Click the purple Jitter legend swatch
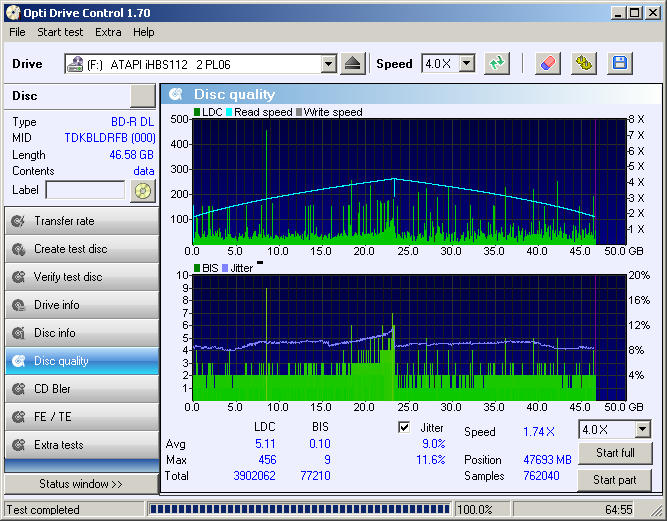667x521 pixels. tap(225, 268)
